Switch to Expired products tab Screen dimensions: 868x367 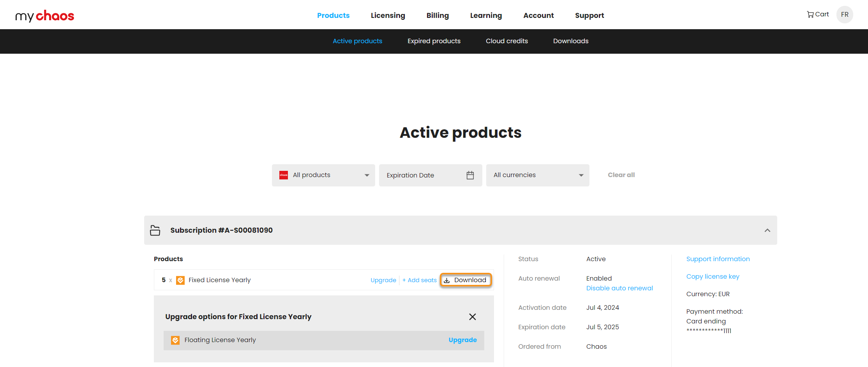coord(434,41)
